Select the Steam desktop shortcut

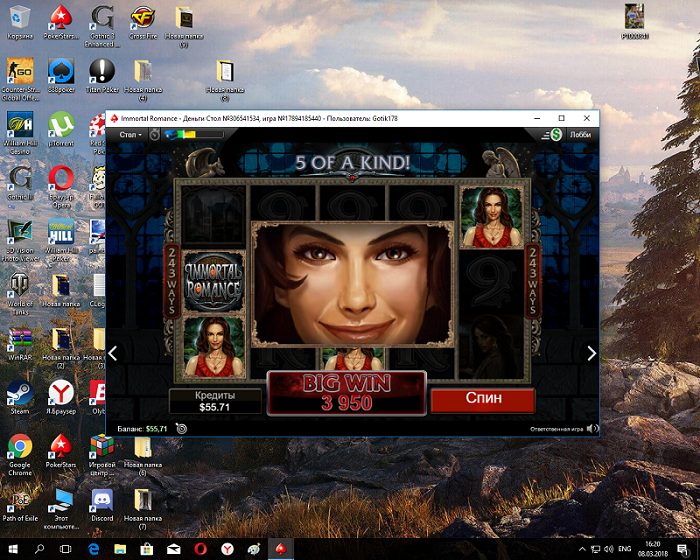[20, 397]
